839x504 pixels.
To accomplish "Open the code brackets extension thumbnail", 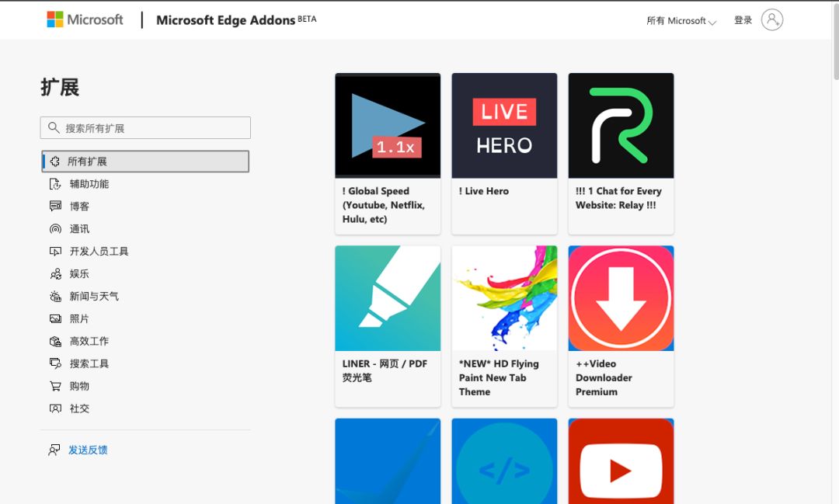I will click(x=504, y=461).
